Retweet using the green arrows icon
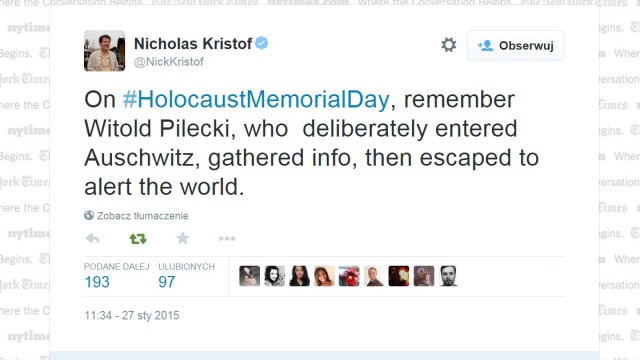The height and width of the screenshot is (360, 640). (x=138, y=238)
